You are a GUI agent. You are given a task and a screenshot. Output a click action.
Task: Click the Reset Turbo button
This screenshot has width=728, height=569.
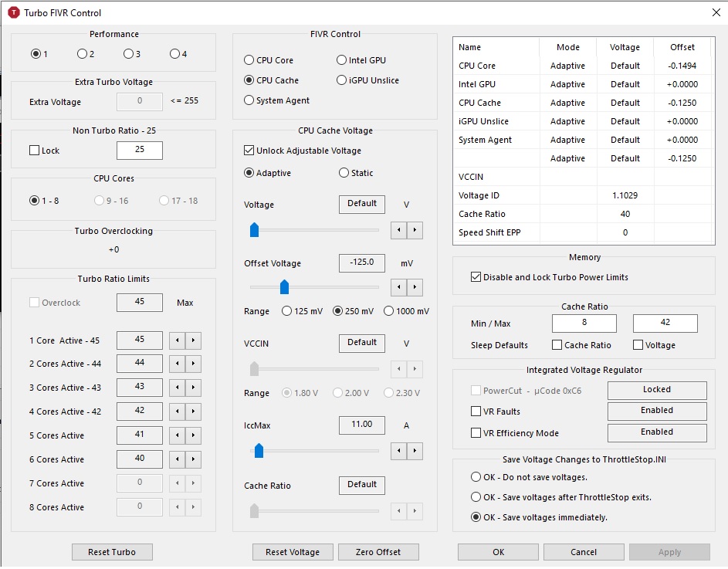coord(112,552)
